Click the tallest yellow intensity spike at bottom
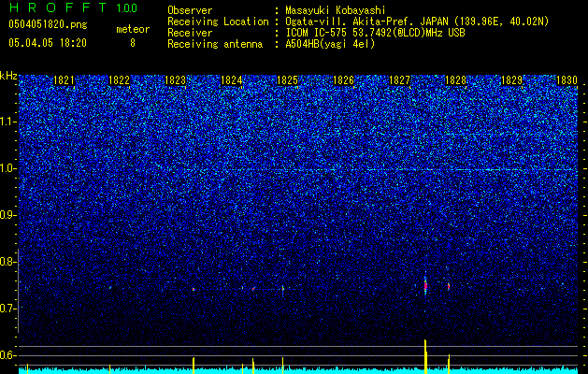The height and width of the screenshot is (374, 588). click(x=425, y=356)
